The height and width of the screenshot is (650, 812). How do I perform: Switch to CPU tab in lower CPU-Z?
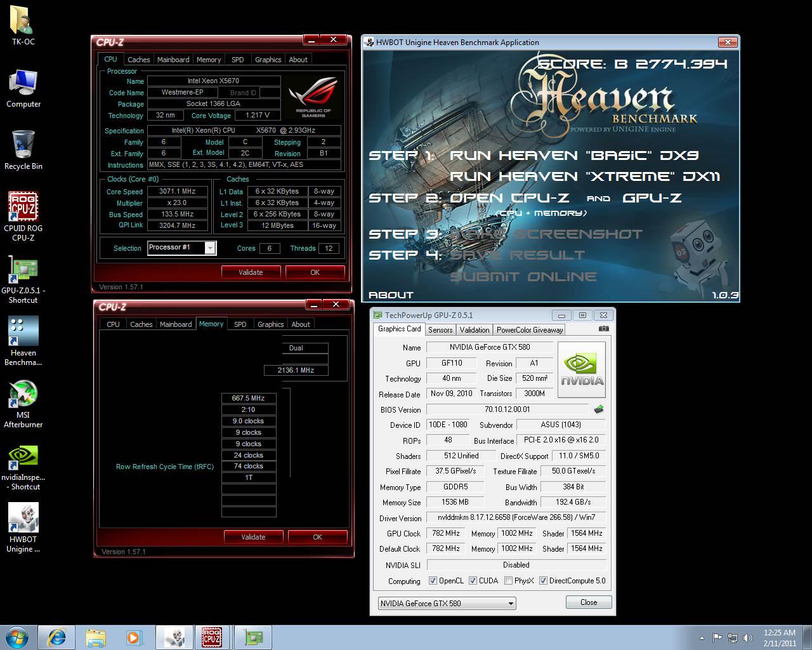[113, 324]
